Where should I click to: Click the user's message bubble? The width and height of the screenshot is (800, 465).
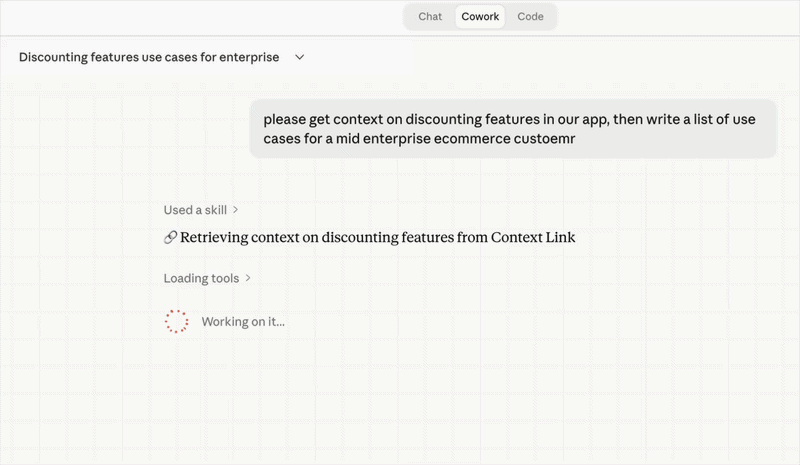pos(513,129)
